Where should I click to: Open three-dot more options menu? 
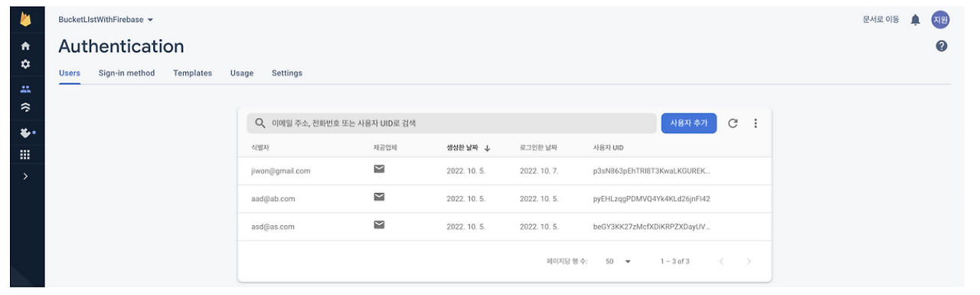(756, 123)
